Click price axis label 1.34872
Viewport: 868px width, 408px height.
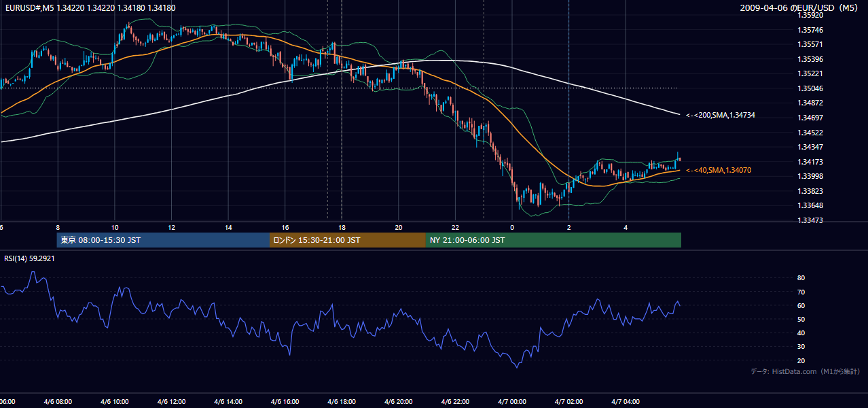(x=810, y=103)
